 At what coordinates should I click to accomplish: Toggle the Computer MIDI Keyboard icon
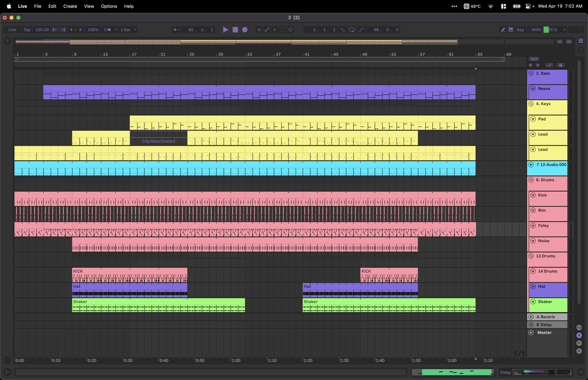tap(511, 30)
